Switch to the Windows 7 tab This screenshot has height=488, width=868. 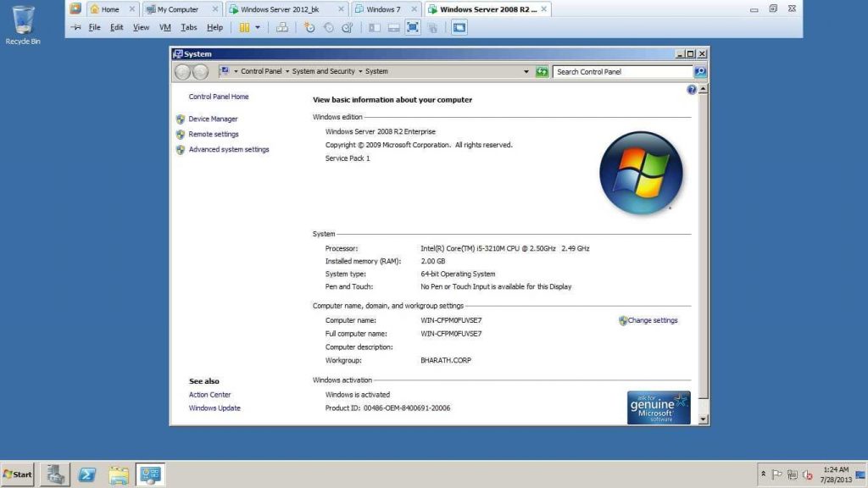pos(383,9)
